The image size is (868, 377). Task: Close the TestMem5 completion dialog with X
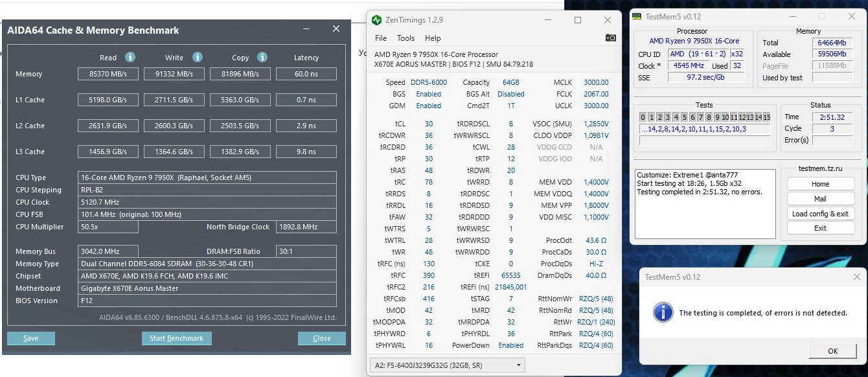coord(857,277)
